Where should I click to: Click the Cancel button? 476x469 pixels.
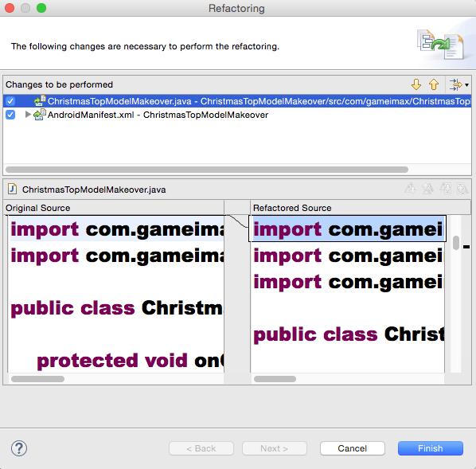tap(353, 448)
